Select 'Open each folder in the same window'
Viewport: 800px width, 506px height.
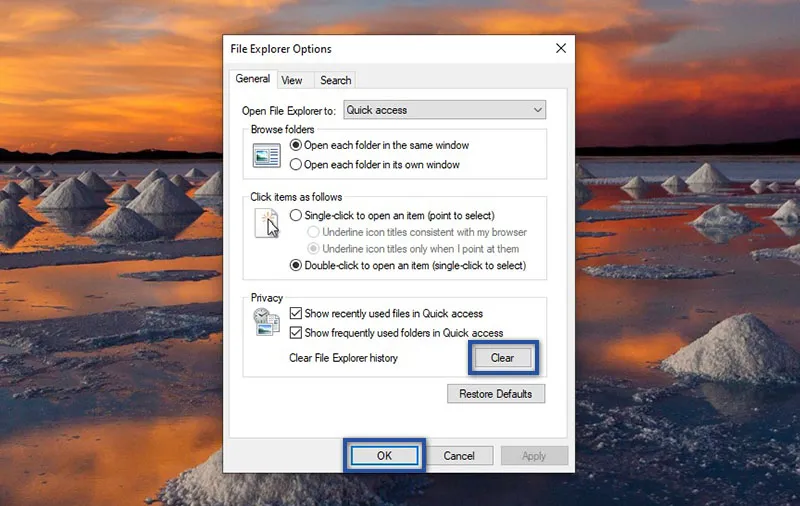[380, 145]
